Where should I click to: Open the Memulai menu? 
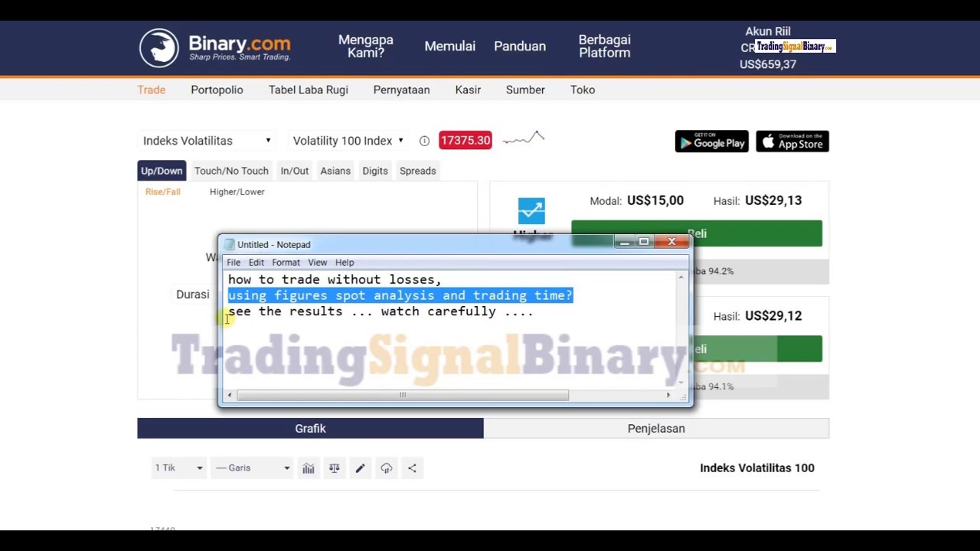click(450, 46)
